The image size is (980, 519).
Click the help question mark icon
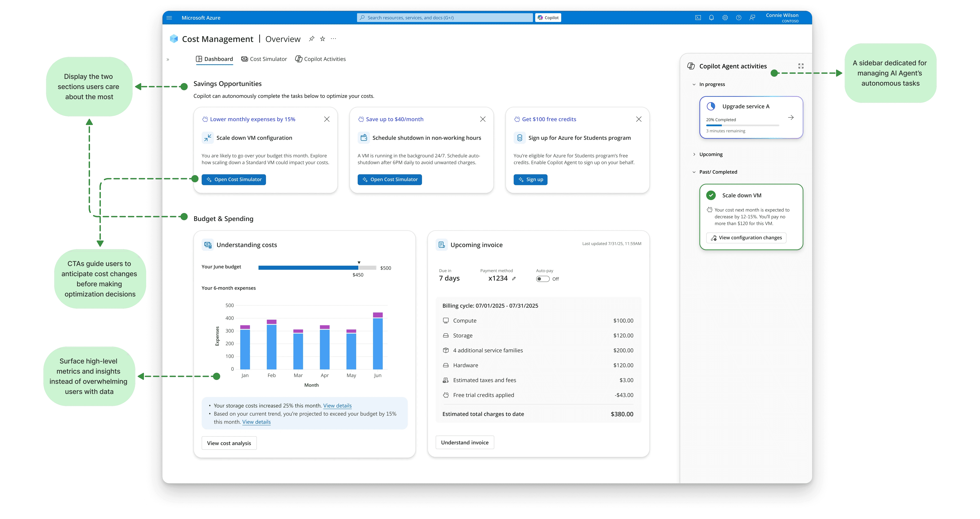pyautogui.click(x=738, y=17)
